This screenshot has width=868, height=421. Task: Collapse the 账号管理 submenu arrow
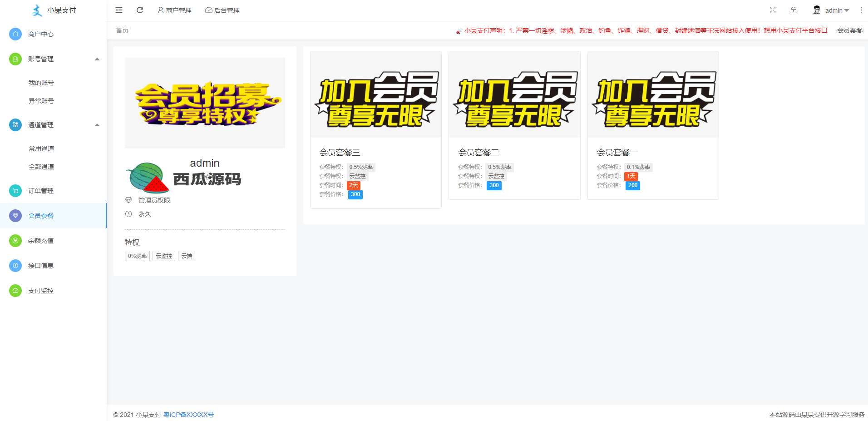tap(97, 59)
